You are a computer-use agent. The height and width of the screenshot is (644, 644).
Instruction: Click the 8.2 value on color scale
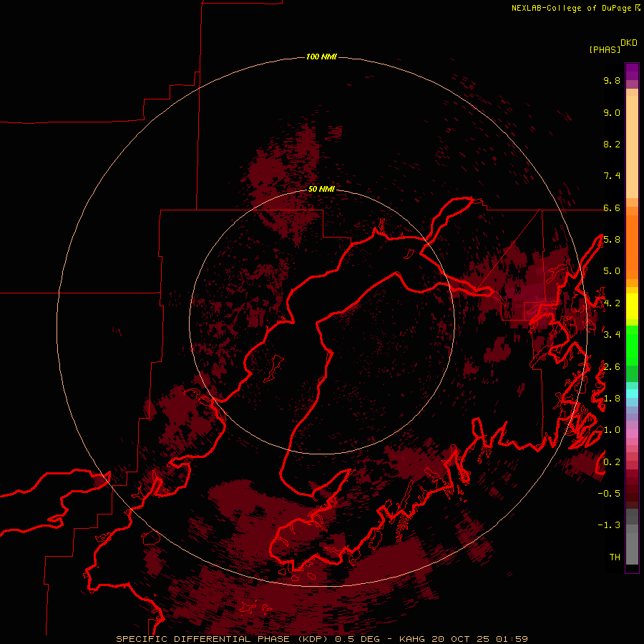point(612,144)
